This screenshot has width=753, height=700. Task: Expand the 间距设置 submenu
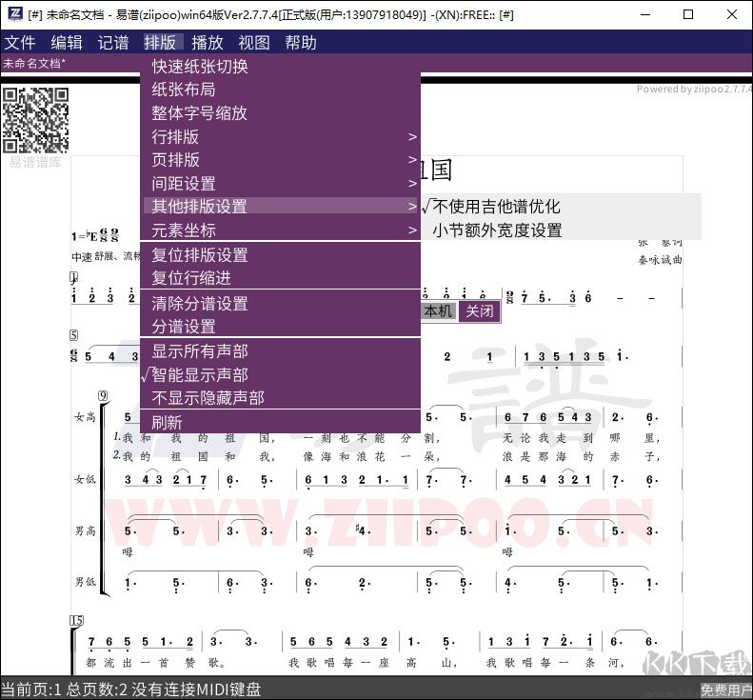click(281, 183)
